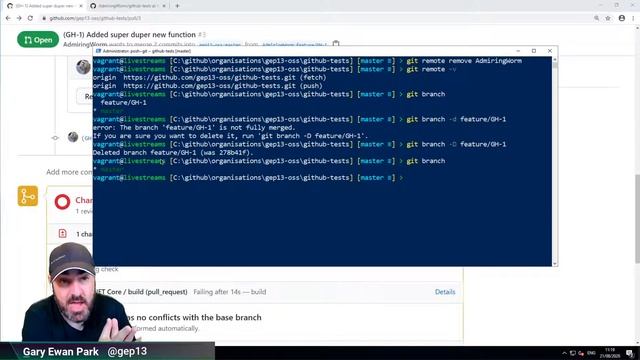Click the red changes requested circle icon
The width and height of the screenshot is (640, 360).
point(62,202)
